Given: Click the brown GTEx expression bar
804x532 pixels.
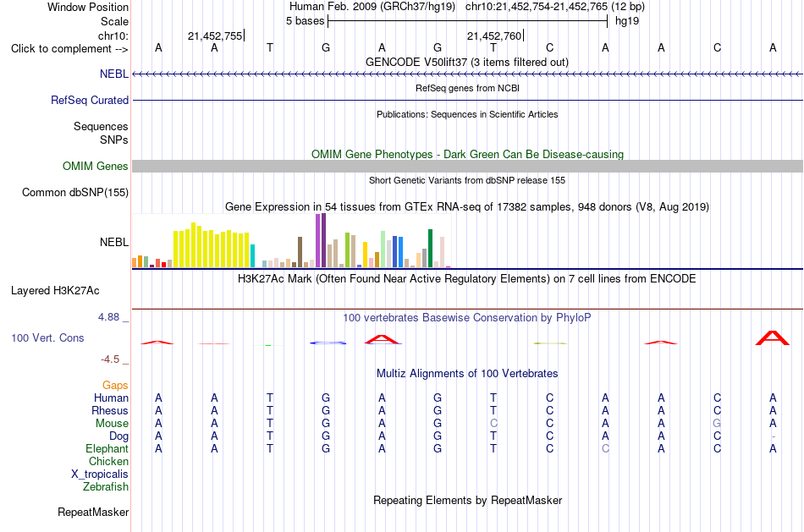Looking at the screenshot, I should (300, 252).
